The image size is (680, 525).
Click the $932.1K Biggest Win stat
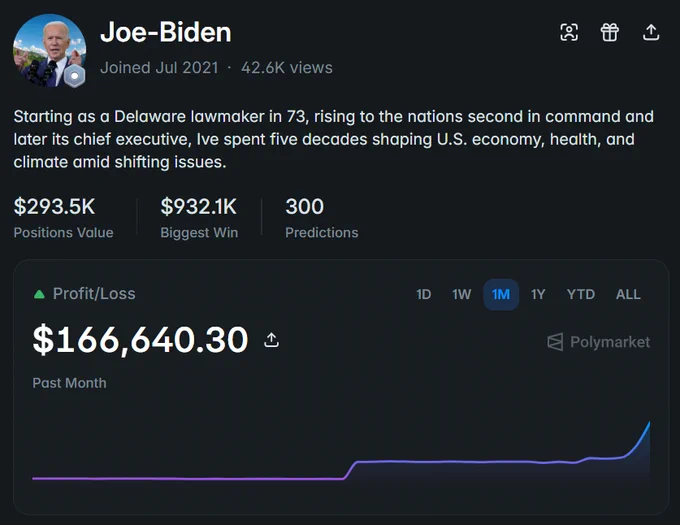point(199,218)
